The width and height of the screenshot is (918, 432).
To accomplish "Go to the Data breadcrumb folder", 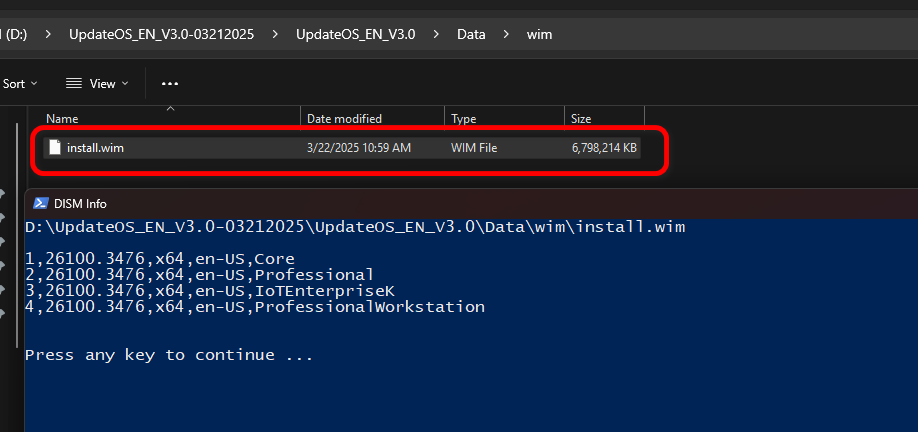I will point(471,35).
